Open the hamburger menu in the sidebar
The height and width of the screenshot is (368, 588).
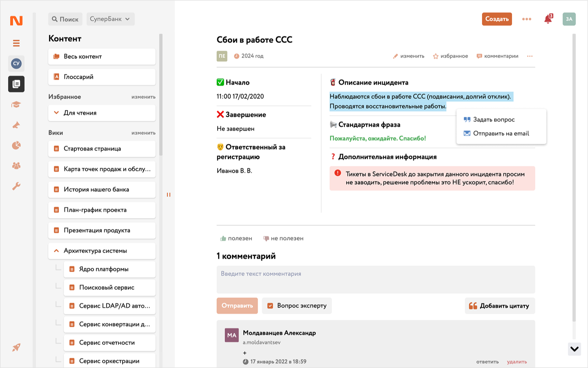(x=16, y=43)
